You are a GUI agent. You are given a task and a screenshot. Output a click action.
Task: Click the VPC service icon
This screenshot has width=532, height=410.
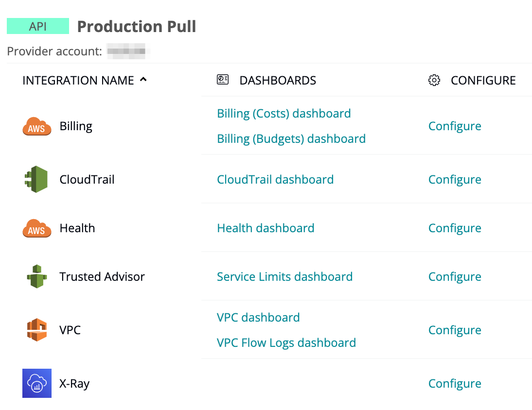click(x=36, y=330)
